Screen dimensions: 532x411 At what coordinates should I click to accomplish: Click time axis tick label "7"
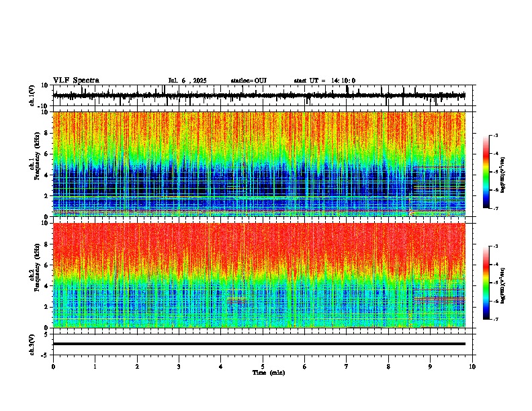coord(347,367)
